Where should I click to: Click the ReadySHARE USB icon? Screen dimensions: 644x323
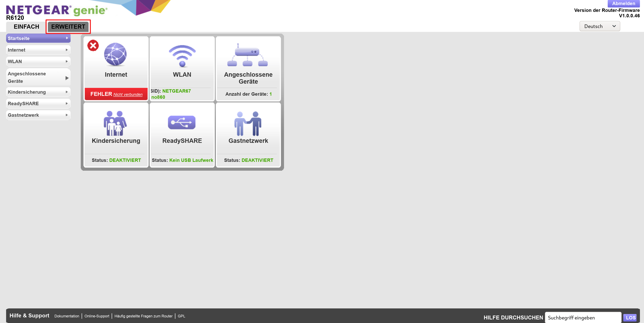pyautogui.click(x=182, y=122)
